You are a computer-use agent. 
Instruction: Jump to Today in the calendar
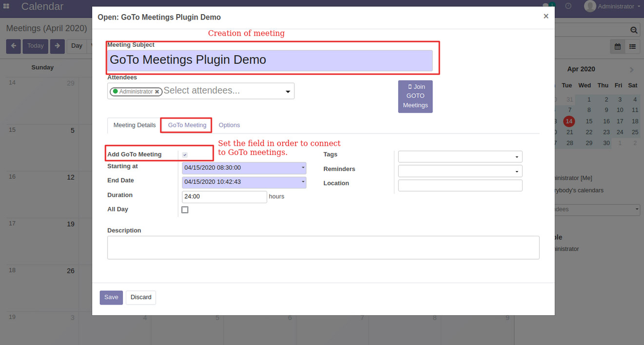point(35,46)
